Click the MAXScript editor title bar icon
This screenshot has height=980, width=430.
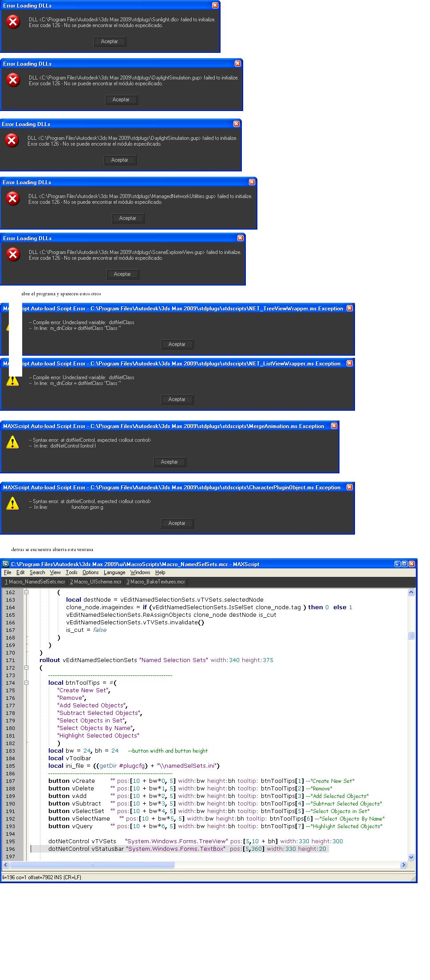6,564
